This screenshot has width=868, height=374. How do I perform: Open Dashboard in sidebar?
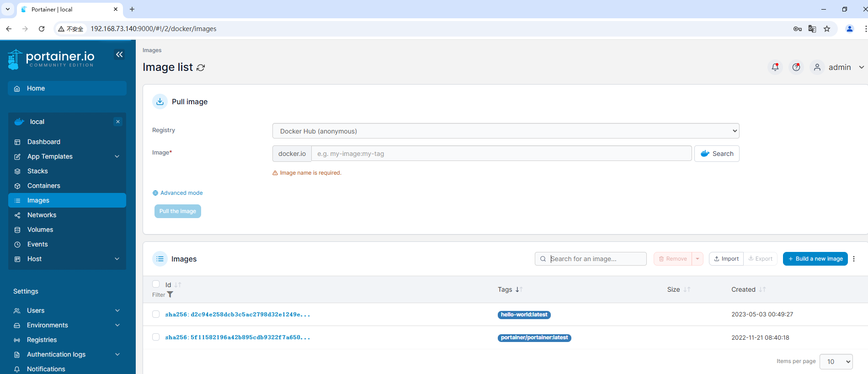pos(67,142)
